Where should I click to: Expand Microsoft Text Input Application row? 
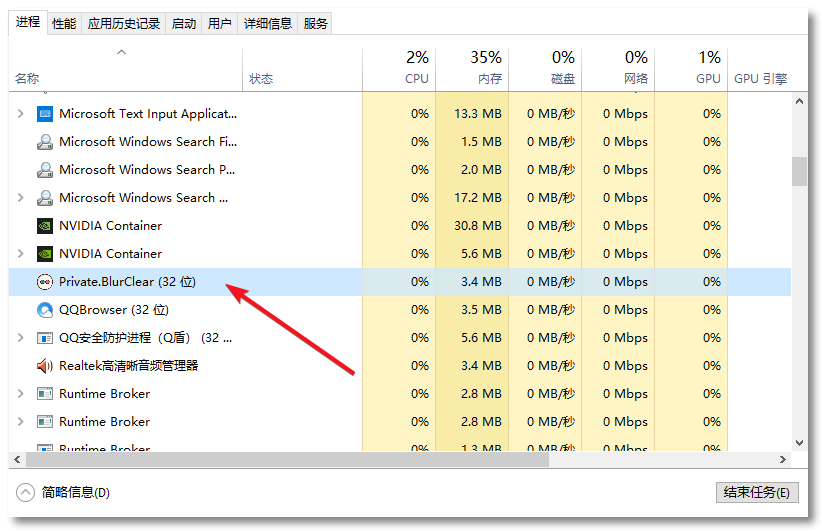tap(20, 114)
